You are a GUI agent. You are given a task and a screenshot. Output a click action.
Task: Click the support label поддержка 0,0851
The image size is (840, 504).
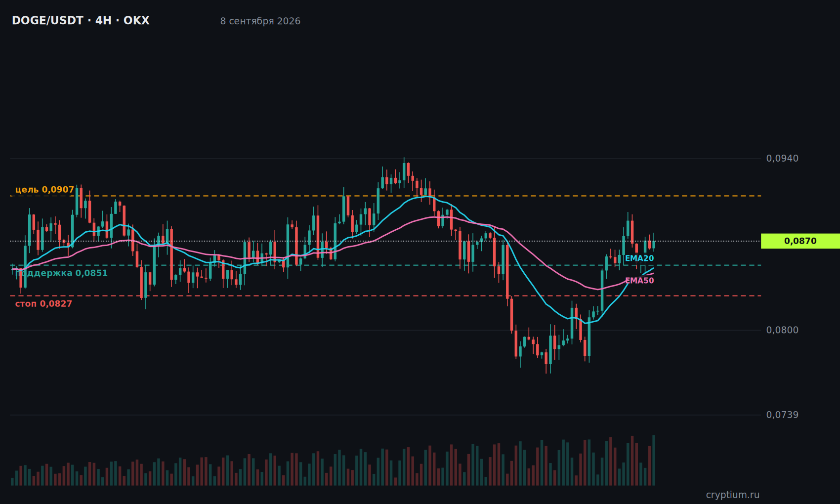[61, 273]
